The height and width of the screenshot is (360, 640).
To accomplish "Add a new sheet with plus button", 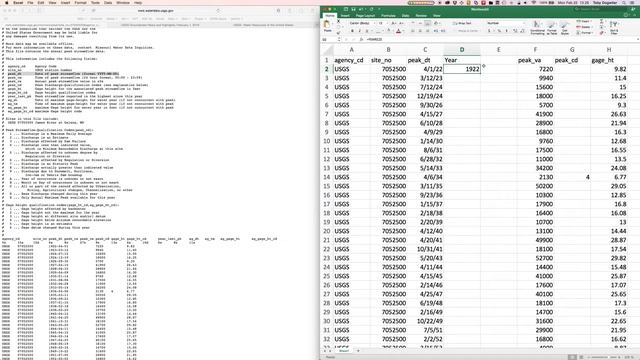I will click(x=358, y=351).
